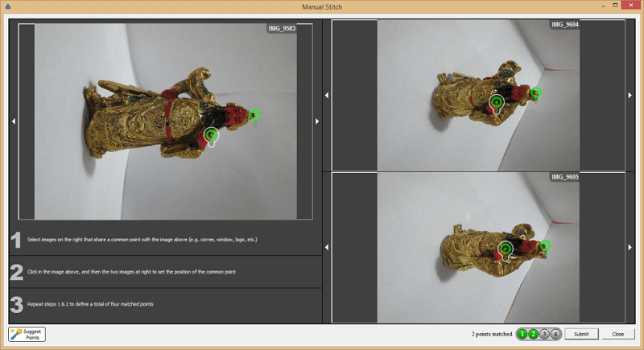The width and height of the screenshot is (644, 350).
Task: Select point indicator 4
Action: click(555, 334)
